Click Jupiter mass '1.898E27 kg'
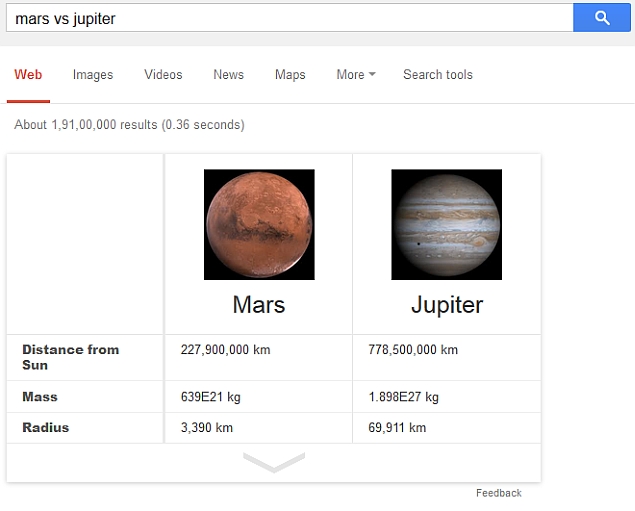635x511 pixels. [403, 397]
